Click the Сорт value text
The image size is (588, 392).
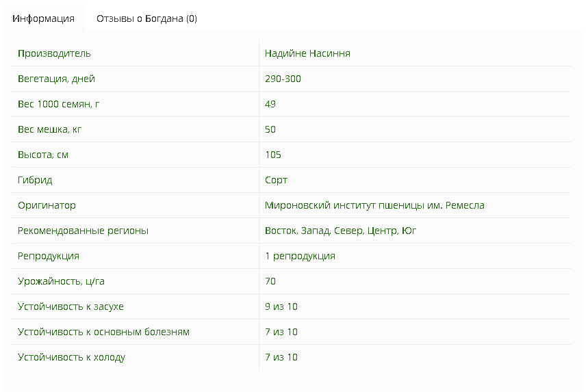click(276, 180)
